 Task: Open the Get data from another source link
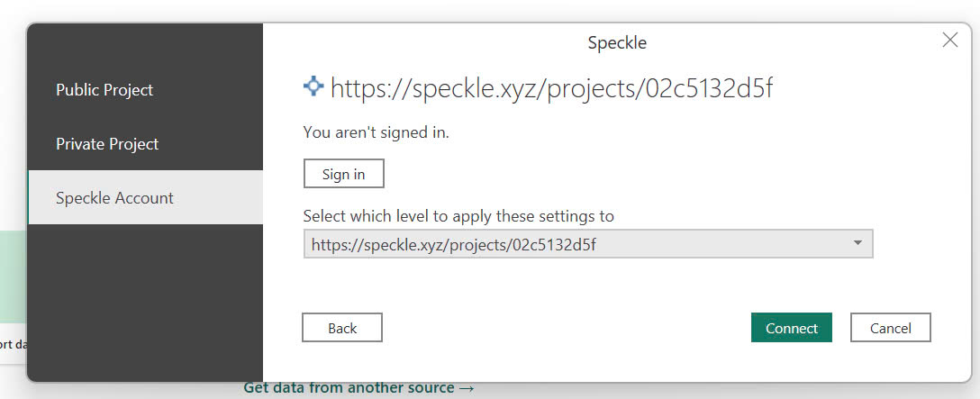(349, 388)
